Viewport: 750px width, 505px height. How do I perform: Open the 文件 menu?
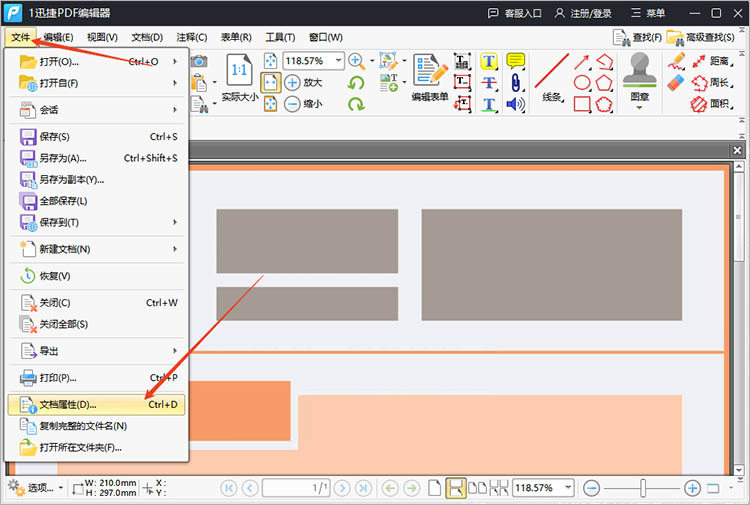(x=21, y=37)
